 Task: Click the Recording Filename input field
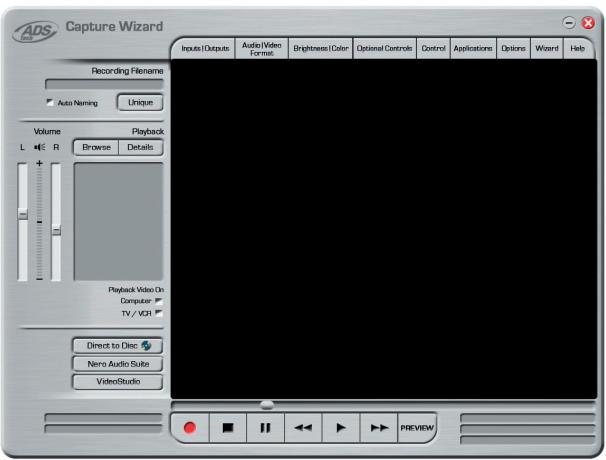104,84
